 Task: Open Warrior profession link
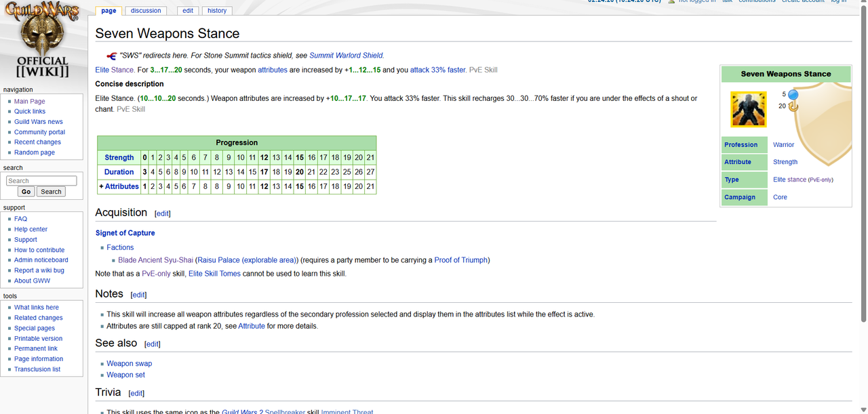pyautogui.click(x=783, y=145)
